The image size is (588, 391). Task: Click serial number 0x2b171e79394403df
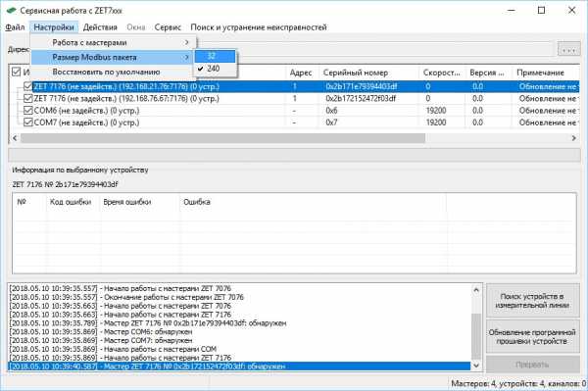click(361, 86)
